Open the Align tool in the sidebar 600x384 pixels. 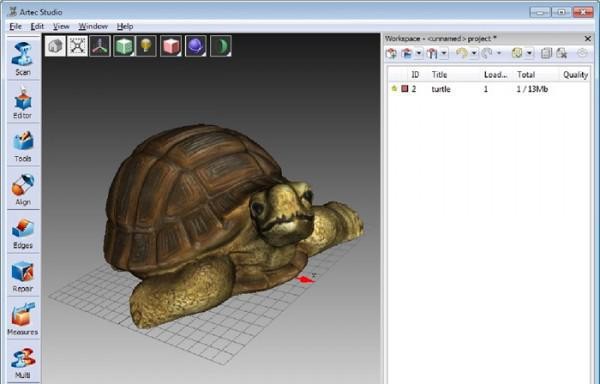23,189
